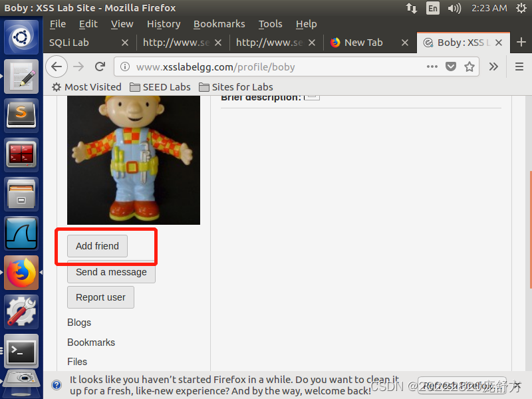Open the File menu
Screen dimensions: 532x399
[x=58, y=24]
